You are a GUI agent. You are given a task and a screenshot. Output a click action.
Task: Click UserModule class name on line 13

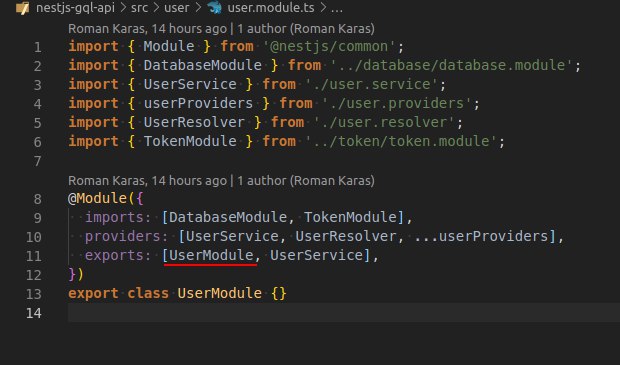pos(219,293)
